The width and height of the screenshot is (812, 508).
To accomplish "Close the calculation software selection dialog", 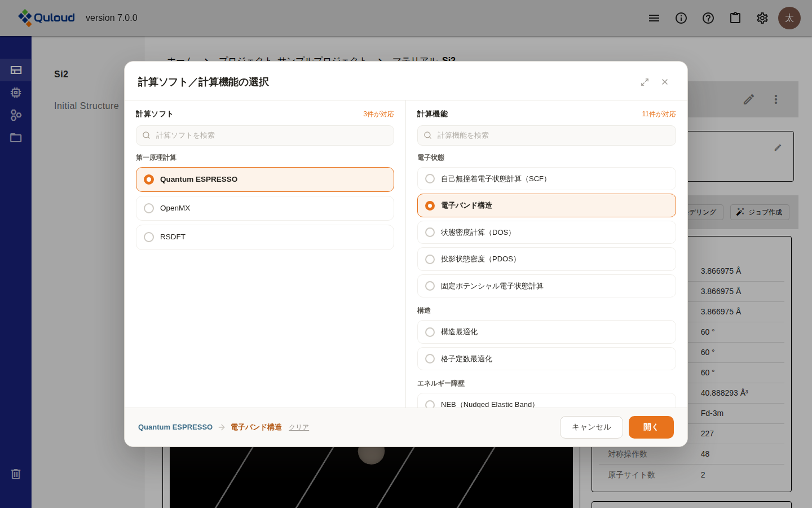I will click(x=665, y=82).
